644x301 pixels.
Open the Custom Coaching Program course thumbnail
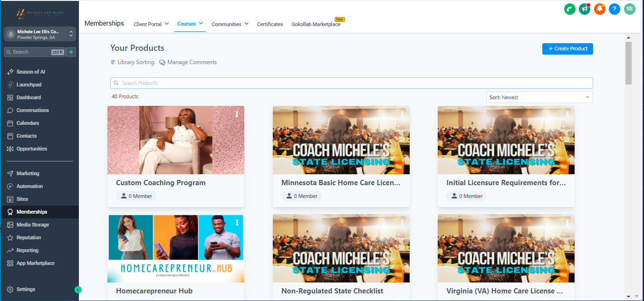click(175, 140)
